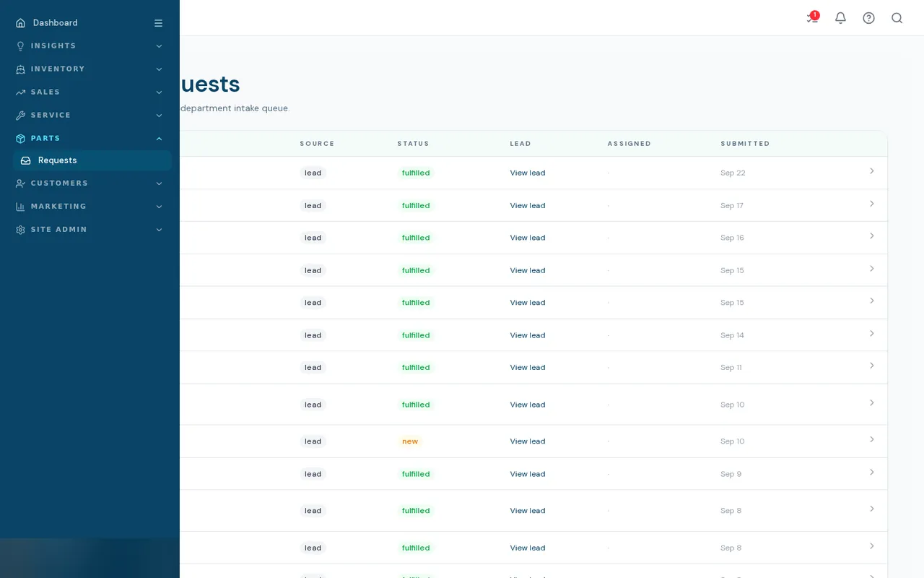Image resolution: width=924 pixels, height=578 pixels.
Task: Collapse the Parts section chevron
Action: coord(159,139)
